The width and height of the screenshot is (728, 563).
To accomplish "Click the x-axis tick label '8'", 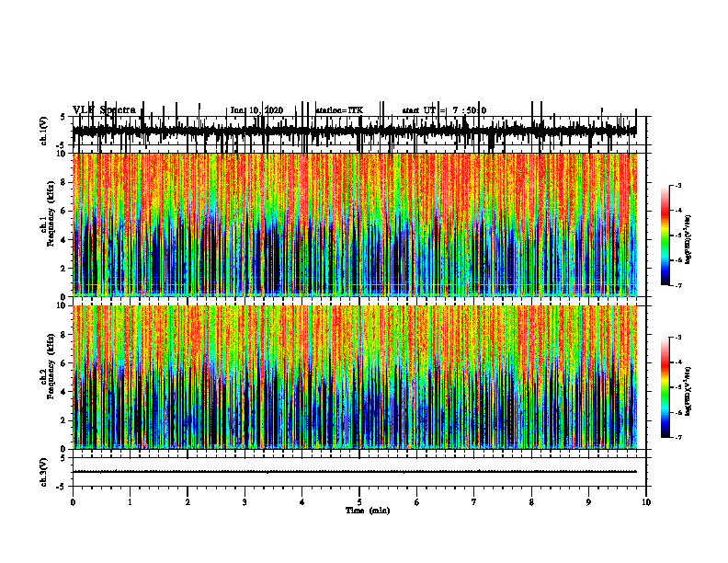I will click(531, 502).
